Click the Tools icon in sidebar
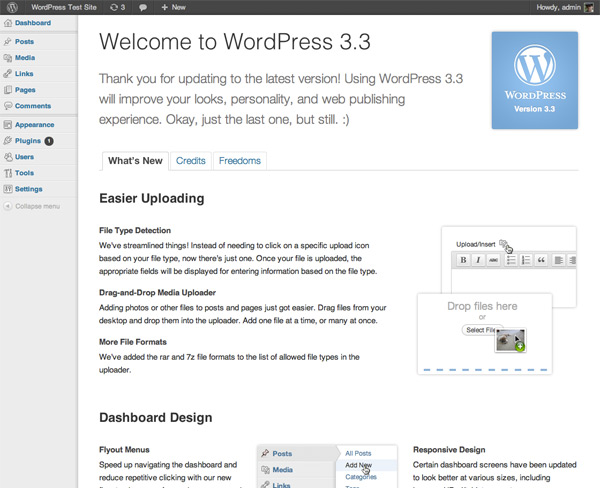The width and height of the screenshot is (600, 488). pos(8,173)
